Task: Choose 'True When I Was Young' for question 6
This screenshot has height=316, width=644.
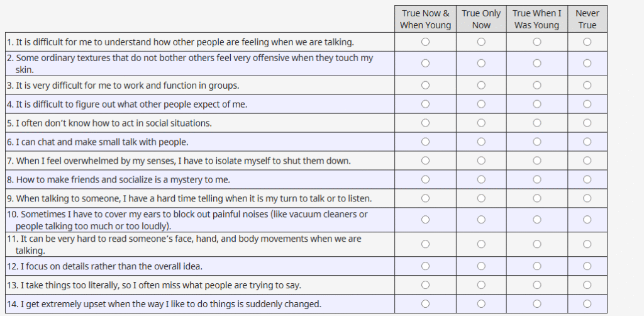Action: [537, 142]
